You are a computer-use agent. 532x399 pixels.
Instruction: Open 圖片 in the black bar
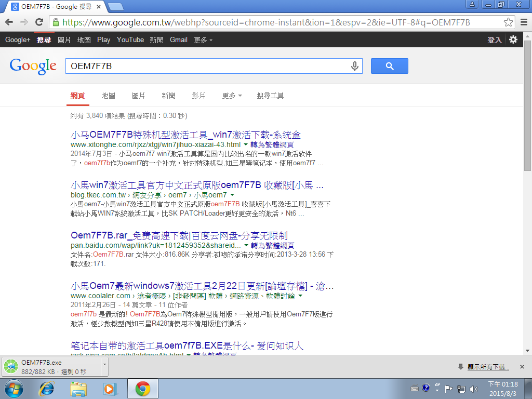(x=64, y=40)
